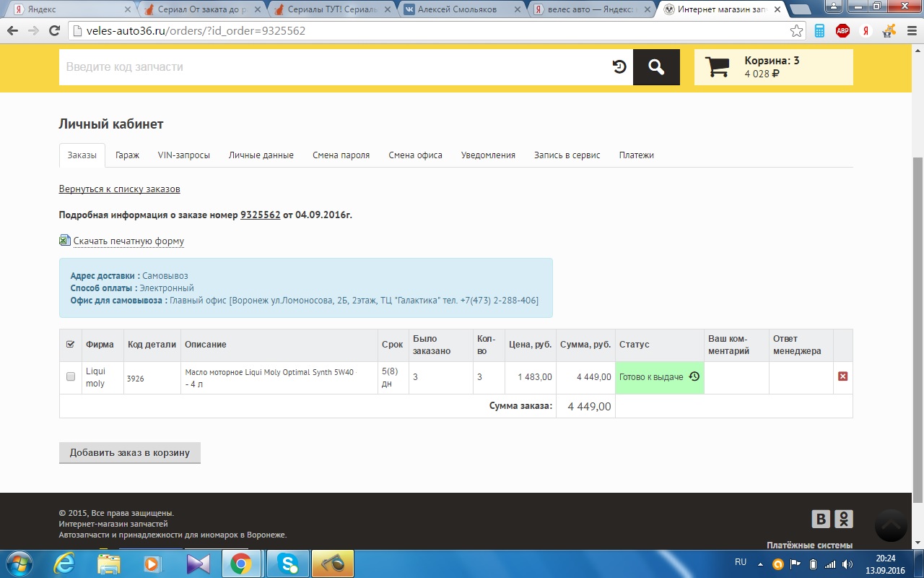The image size is (924, 578).
Task: Click Добавить заказ в корзину button
Action: pyautogui.click(x=130, y=453)
